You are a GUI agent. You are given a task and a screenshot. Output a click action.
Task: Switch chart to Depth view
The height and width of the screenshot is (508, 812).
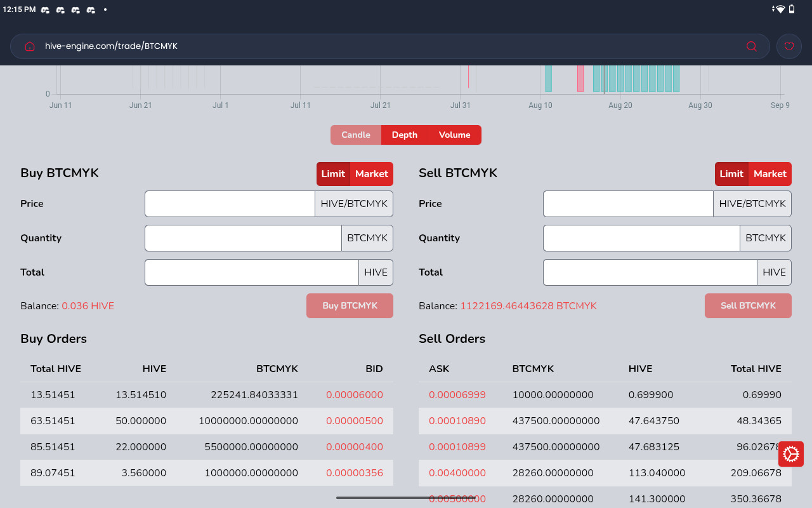click(404, 135)
